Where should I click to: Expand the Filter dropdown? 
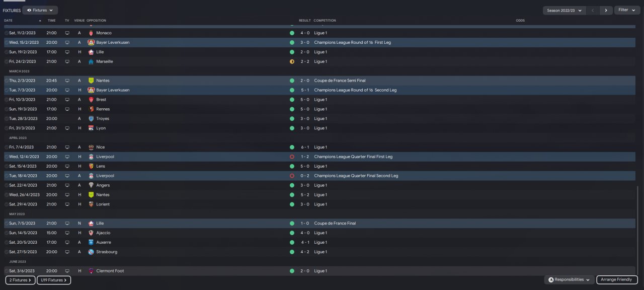(626, 10)
